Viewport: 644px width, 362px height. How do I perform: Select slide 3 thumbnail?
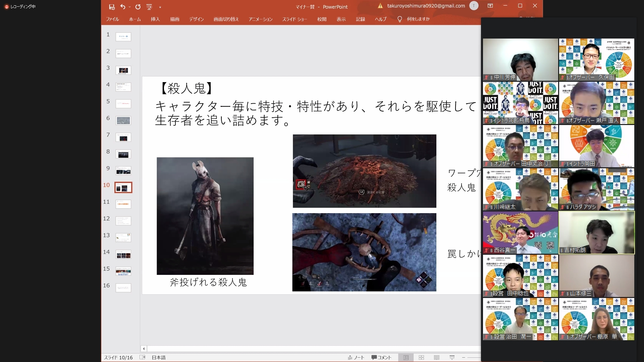123,70
